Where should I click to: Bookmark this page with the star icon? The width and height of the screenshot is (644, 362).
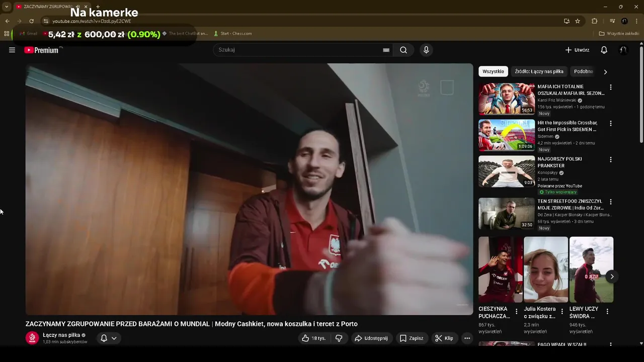point(578,21)
